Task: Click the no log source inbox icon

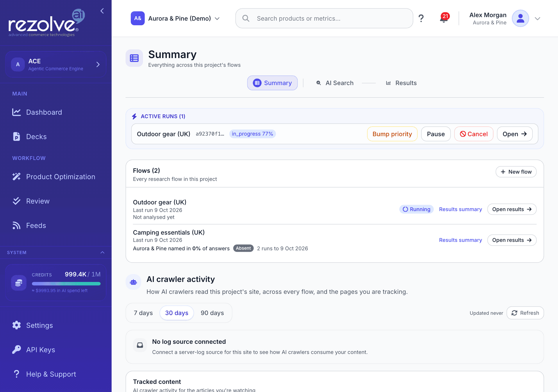Action: pyautogui.click(x=140, y=345)
